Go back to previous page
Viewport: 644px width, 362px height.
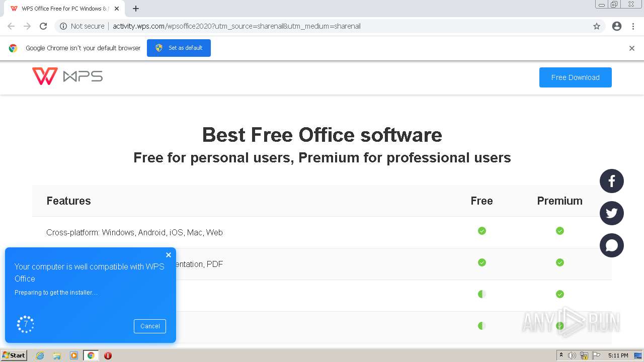coord(11,26)
